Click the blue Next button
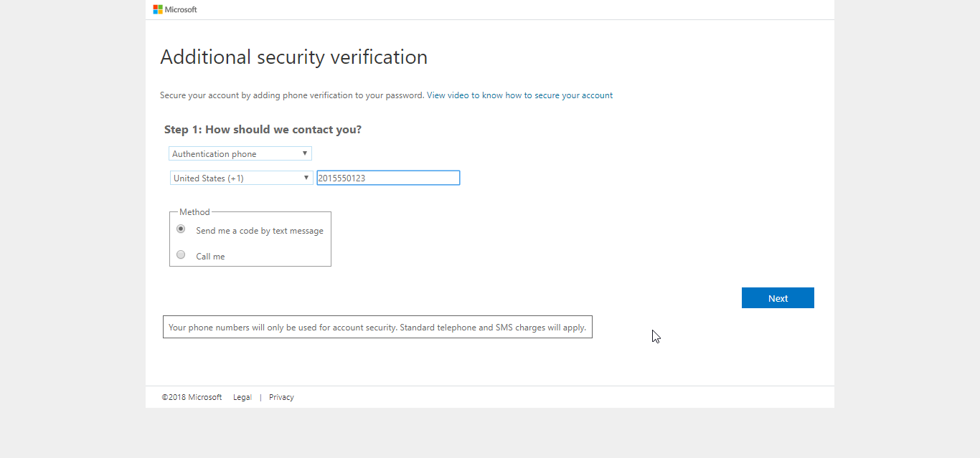This screenshot has height=458, width=980. 778,298
